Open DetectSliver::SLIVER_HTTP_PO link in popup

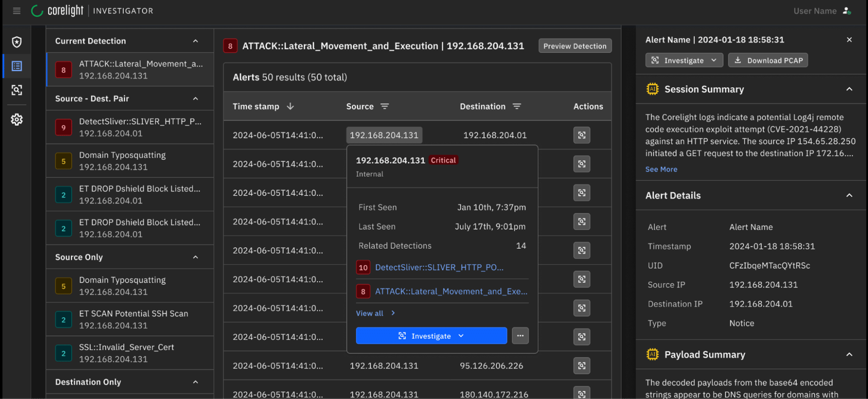(439, 267)
